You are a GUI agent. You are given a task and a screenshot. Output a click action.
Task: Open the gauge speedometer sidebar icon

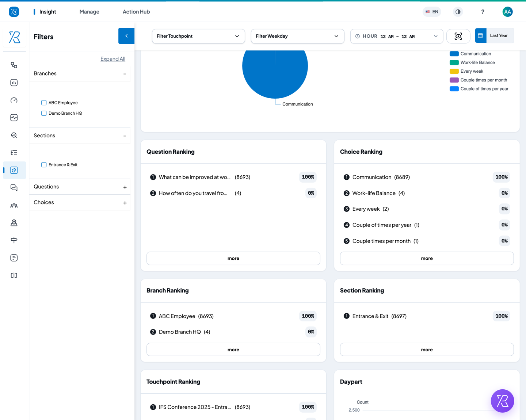coord(14,100)
